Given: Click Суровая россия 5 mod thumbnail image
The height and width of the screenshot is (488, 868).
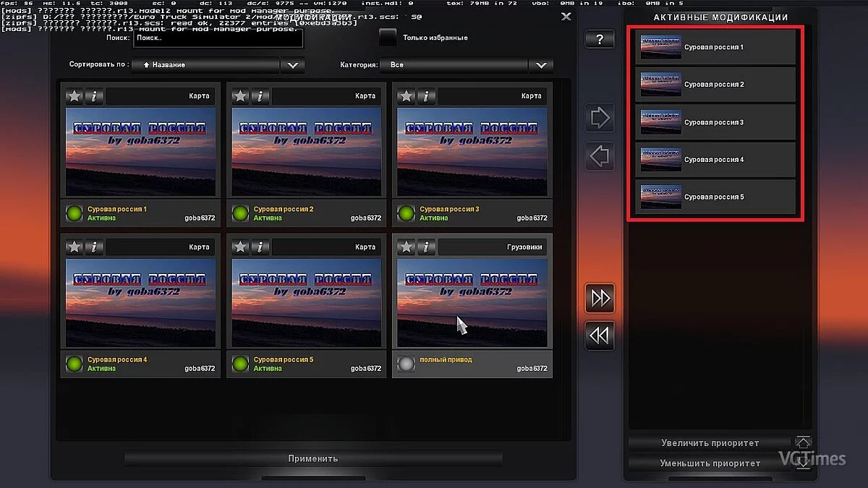Looking at the screenshot, I should coord(306,302).
